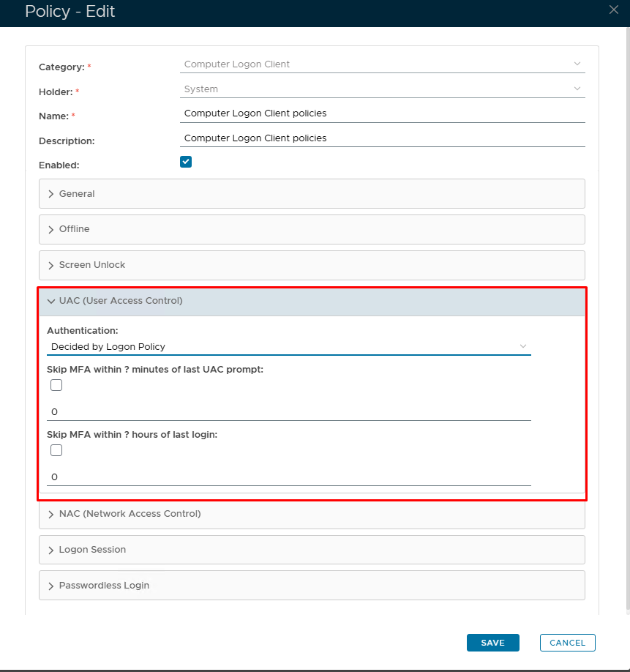The height and width of the screenshot is (672, 630).
Task: Enable skip MFA after last UAC prompt
Action: pos(56,385)
